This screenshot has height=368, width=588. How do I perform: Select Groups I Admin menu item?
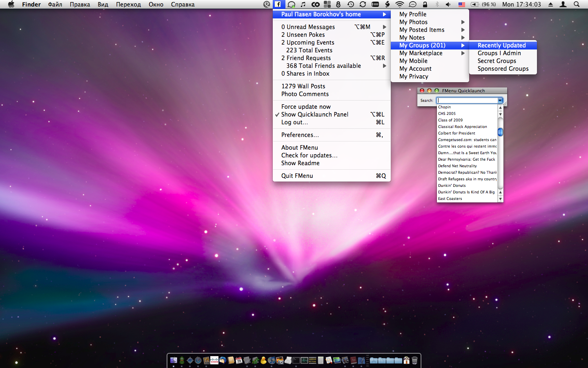503,53
